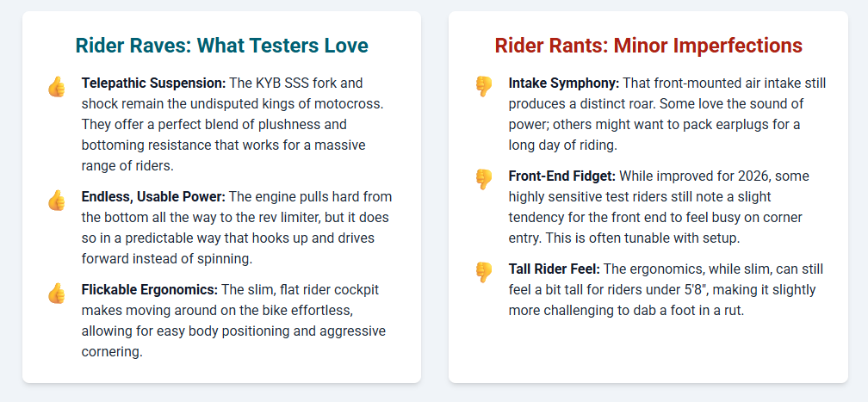Click the Rider Raves: What Testers Love heading
Viewport: 868px width, 402px height.
(x=221, y=46)
